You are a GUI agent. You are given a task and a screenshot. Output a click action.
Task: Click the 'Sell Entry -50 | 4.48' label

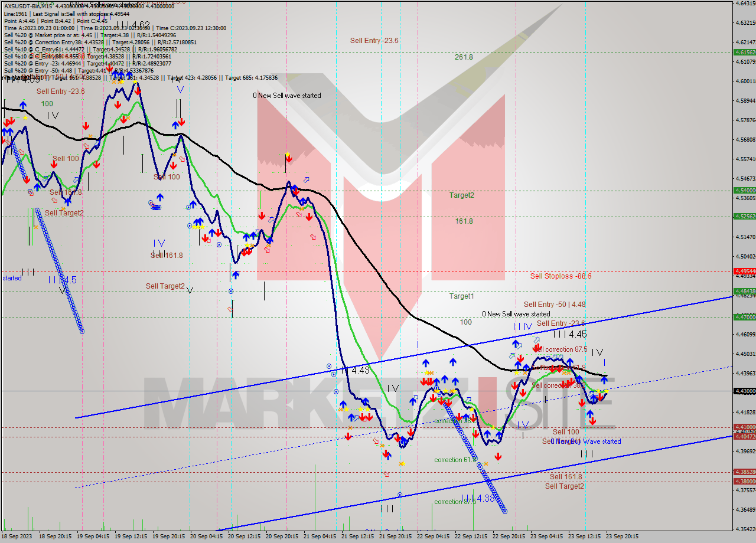click(x=555, y=305)
